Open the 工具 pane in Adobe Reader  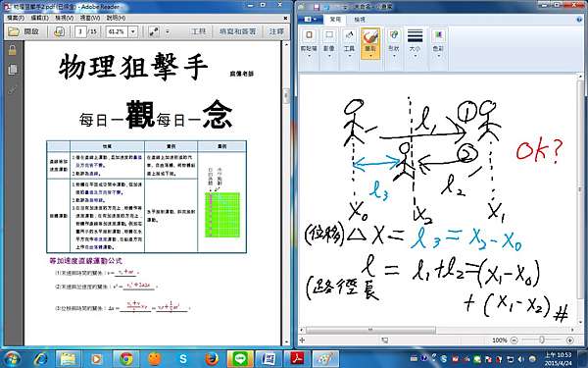click(x=199, y=31)
